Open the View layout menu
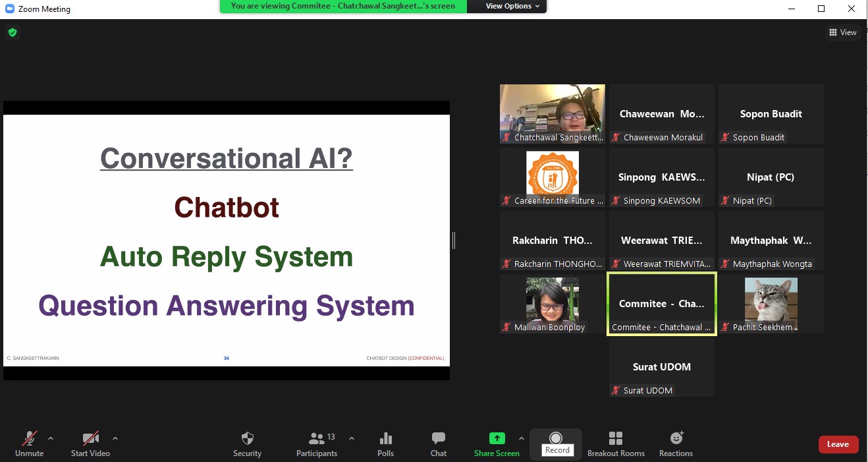Screen dimensions: 868x462 click(x=843, y=32)
